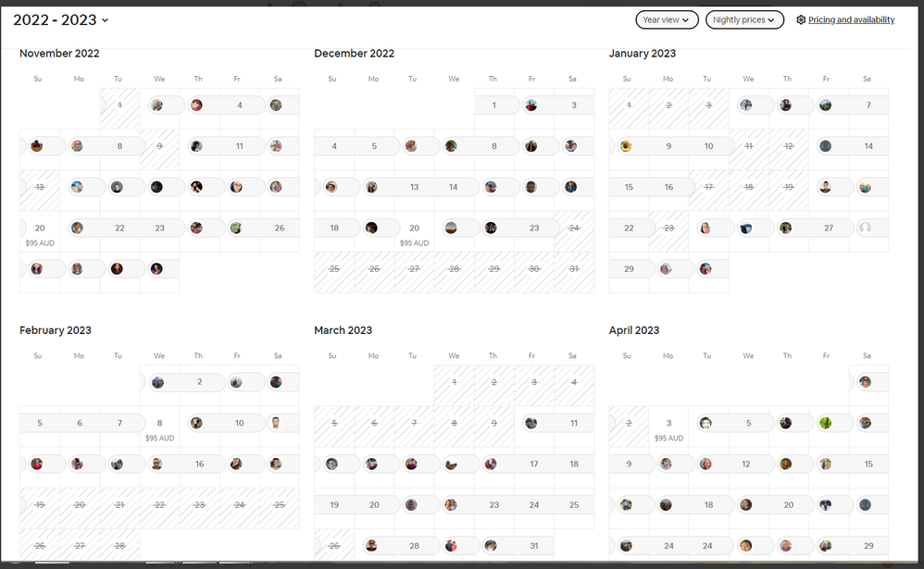The width and height of the screenshot is (924, 569).
Task: Select the blocked March 1 date
Action: point(454,382)
